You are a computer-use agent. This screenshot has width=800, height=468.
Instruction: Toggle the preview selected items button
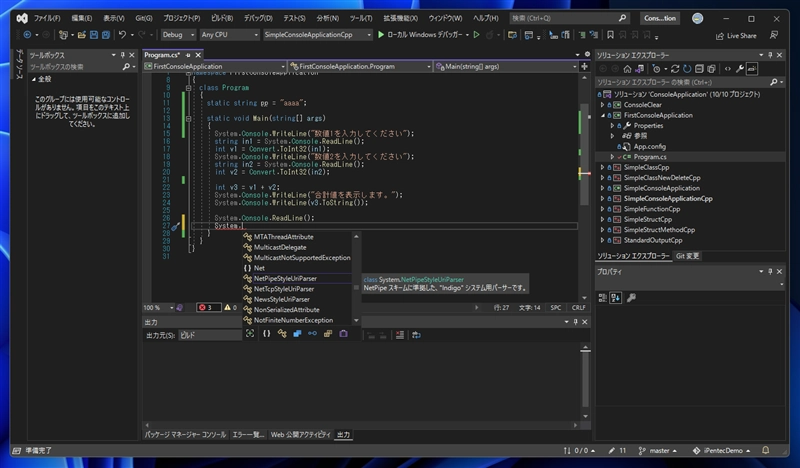[751, 69]
